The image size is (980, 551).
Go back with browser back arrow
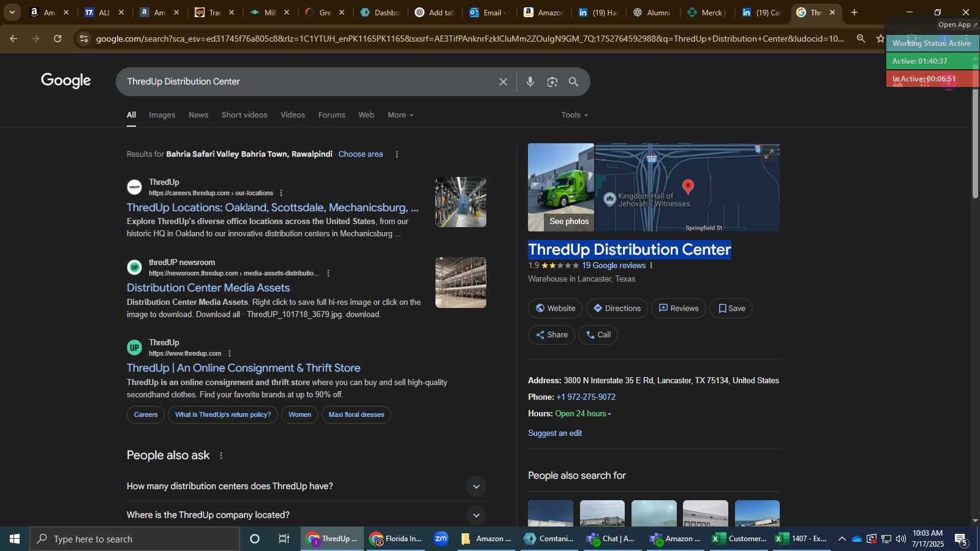pos(13,39)
